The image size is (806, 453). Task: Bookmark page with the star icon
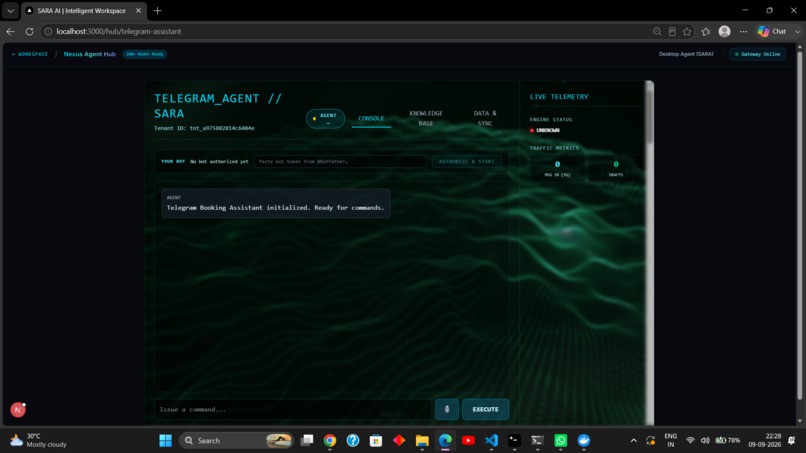(687, 31)
